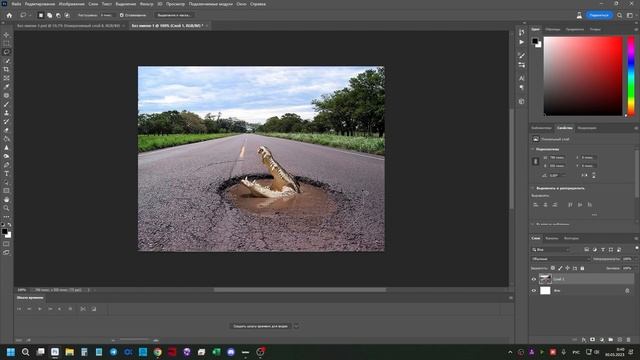The width and height of the screenshot is (640, 360).
Task: Collapse the Transform section in Properties
Action: [x=533, y=149]
